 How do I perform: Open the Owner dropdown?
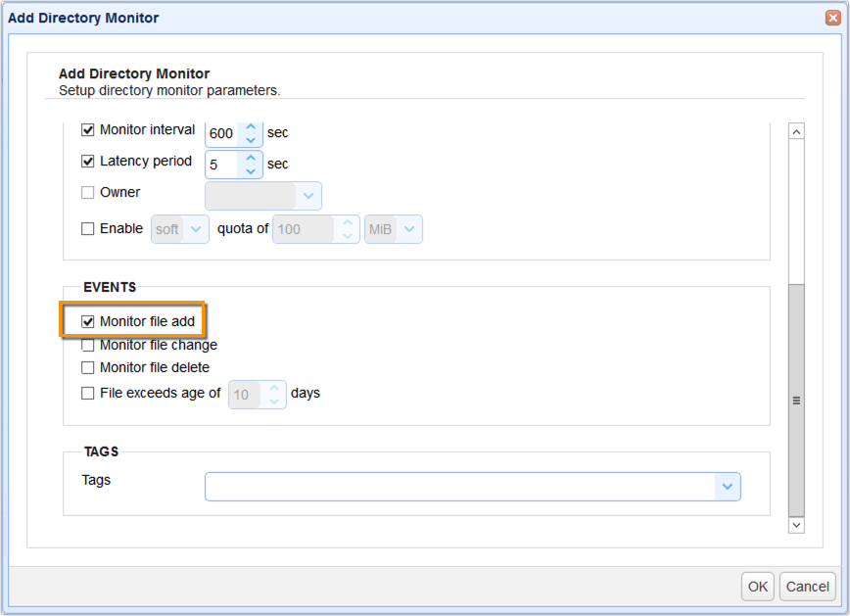308,196
